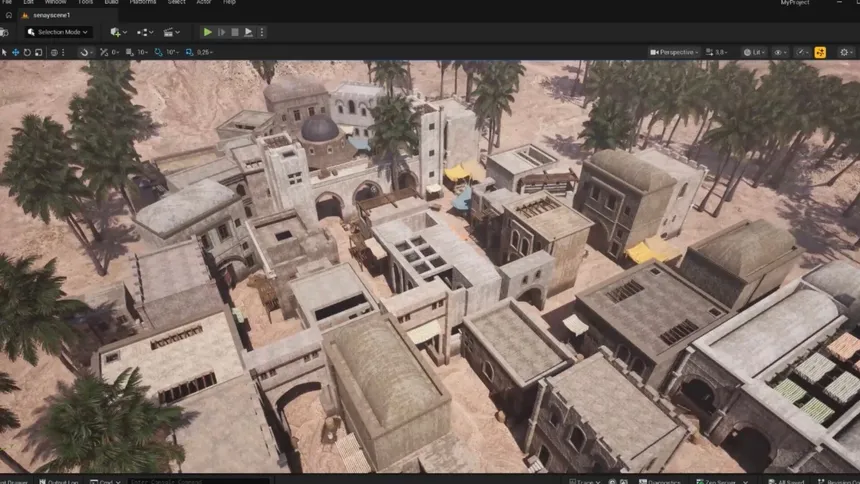Open Revision Control status button
This screenshot has height=484, width=860.
tap(838, 481)
